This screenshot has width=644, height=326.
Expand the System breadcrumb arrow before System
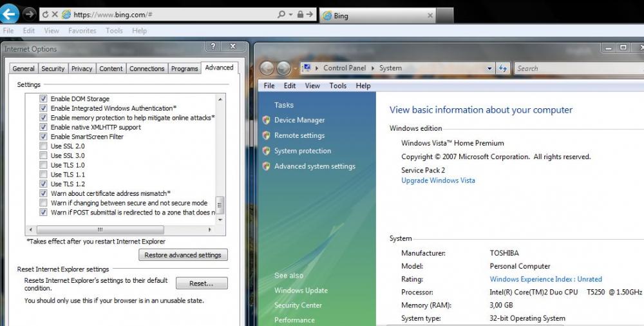373,68
